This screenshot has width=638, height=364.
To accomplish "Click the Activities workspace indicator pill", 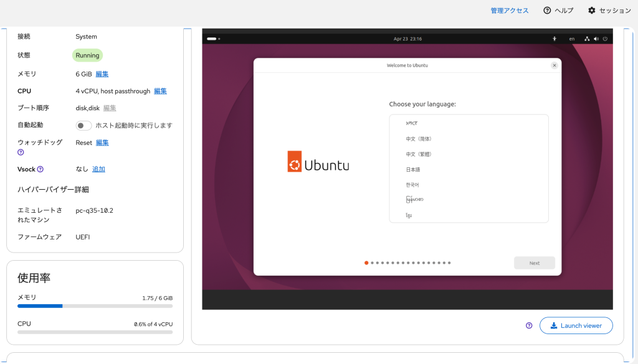I will tap(212, 39).
